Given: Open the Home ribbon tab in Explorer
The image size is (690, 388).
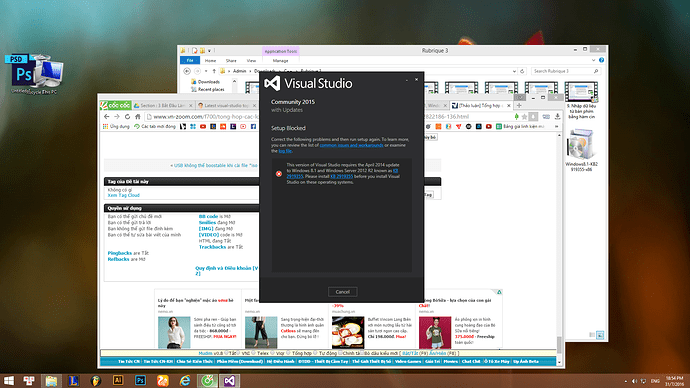Looking at the screenshot, I should point(210,61).
